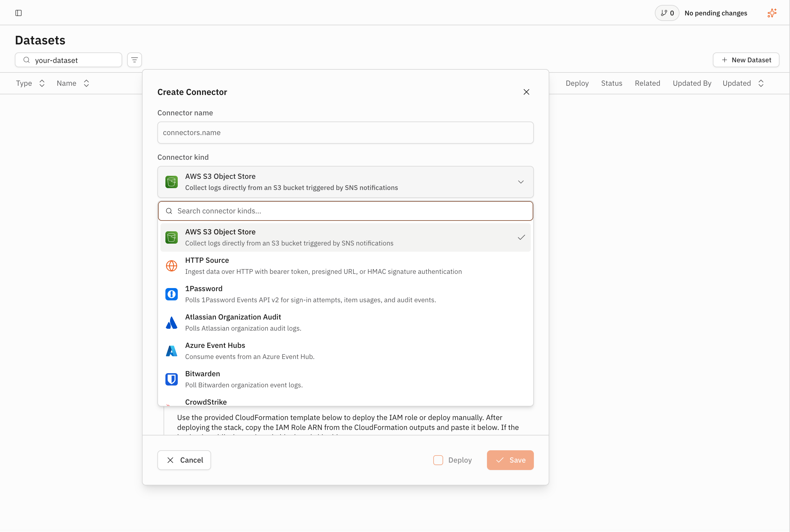Click the your-dataset search box

click(68, 60)
